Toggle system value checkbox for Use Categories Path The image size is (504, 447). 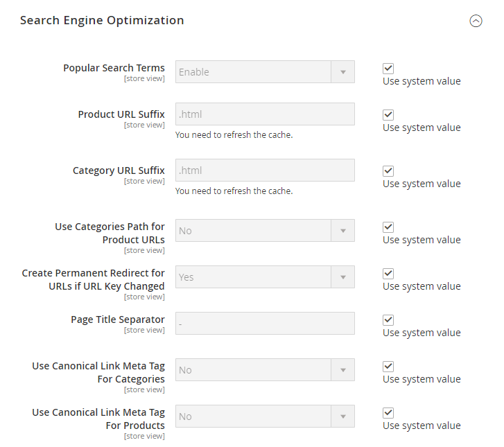pyautogui.click(x=388, y=227)
